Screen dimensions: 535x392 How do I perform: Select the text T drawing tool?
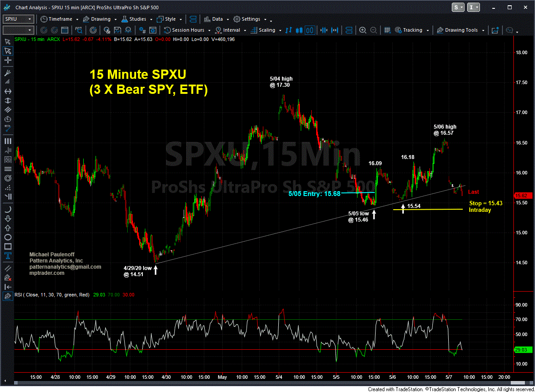point(7,256)
